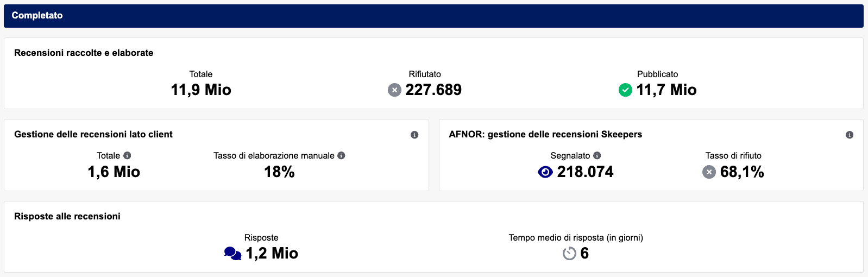Click the green checkmark icon next to Pubblicato value

pos(625,90)
